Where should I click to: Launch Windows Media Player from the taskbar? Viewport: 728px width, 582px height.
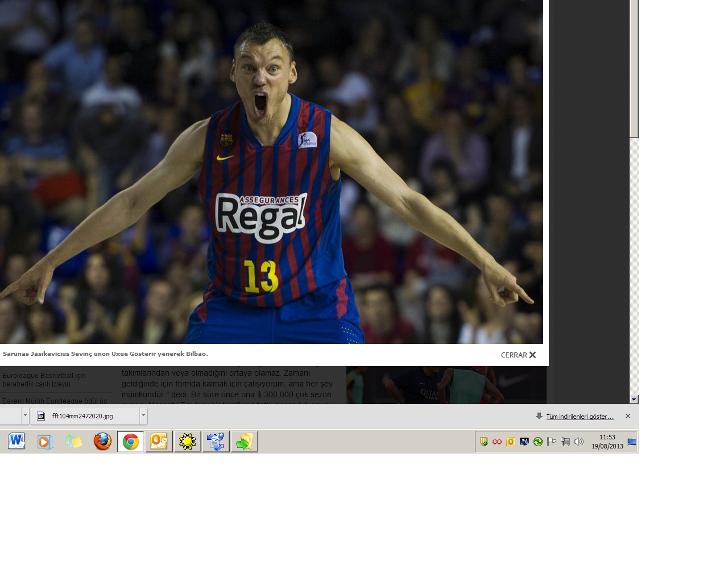[x=45, y=442]
